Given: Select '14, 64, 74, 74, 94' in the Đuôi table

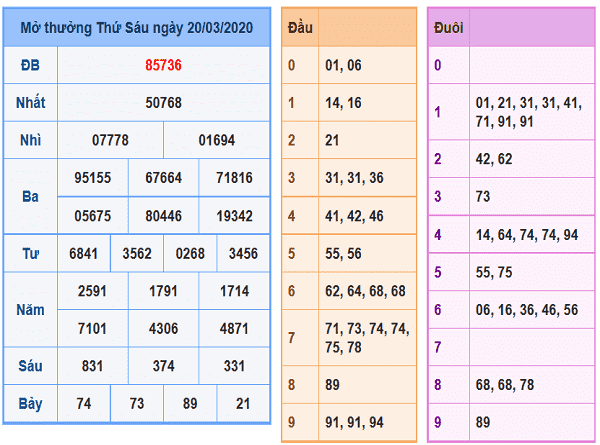Looking at the screenshot, I should (527, 235).
